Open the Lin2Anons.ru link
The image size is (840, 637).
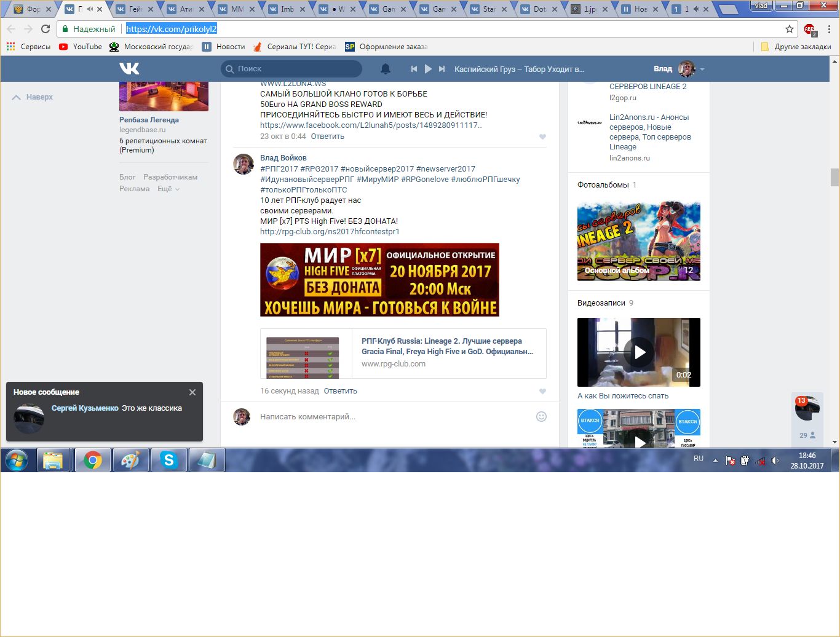650,132
